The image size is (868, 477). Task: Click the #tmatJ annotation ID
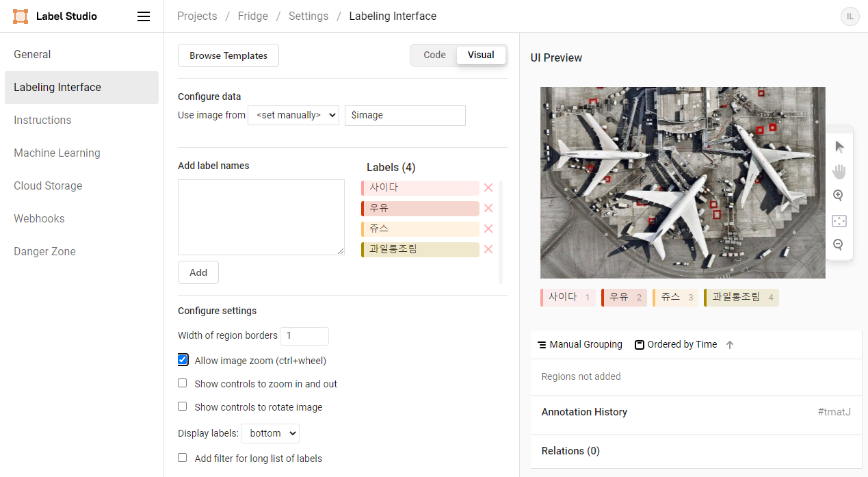pyautogui.click(x=834, y=412)
